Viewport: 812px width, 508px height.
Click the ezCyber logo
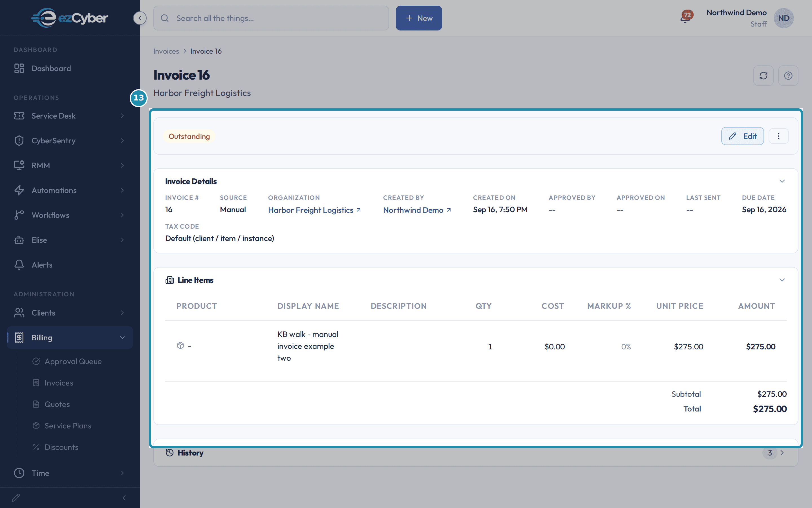click(69, 17)
